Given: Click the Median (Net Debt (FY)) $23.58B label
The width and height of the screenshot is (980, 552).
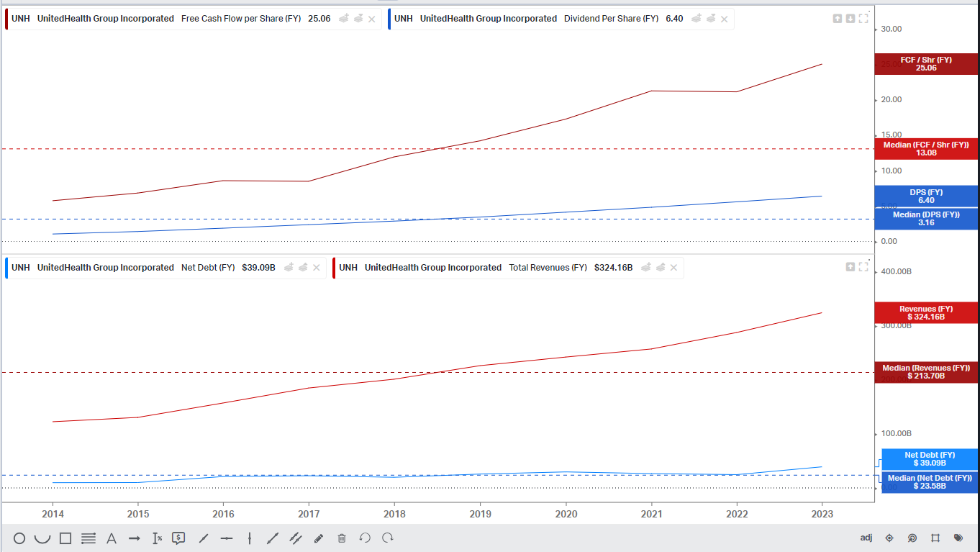Looking at the screenshot, I should pos(930,482).
